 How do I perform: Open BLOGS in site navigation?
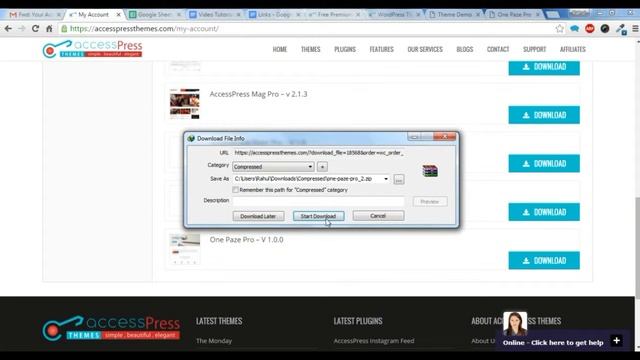[x=464, y=49]
